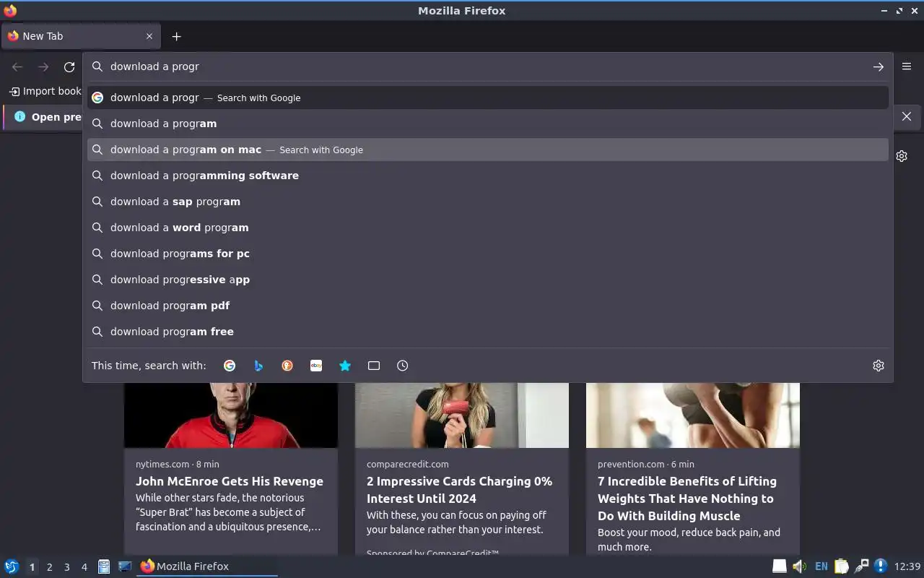The height and width of the screenshot is (578, 924).
Task: Open the John McEnroe article thumbnail
Action: (x=231, y=415)
